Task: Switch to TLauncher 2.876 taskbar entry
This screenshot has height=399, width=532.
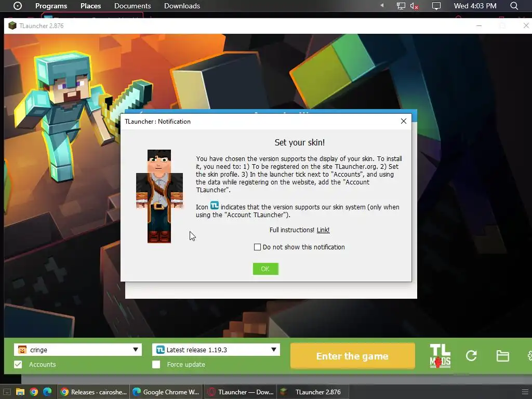Action: pyautogui.click(x=313, y=392)
